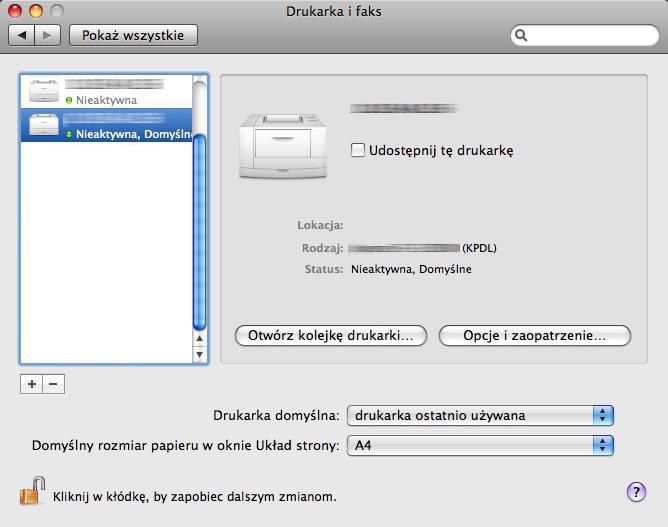Open printer queue via Otwórz kolejkę drukarki
The height and width of the screenshot is (527, 668).
tap(331, 336)
